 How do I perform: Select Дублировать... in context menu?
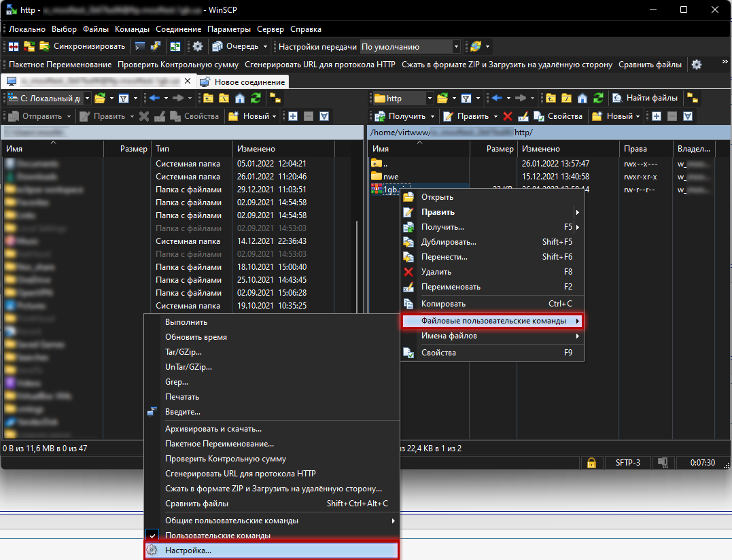[x=493, y=242]
